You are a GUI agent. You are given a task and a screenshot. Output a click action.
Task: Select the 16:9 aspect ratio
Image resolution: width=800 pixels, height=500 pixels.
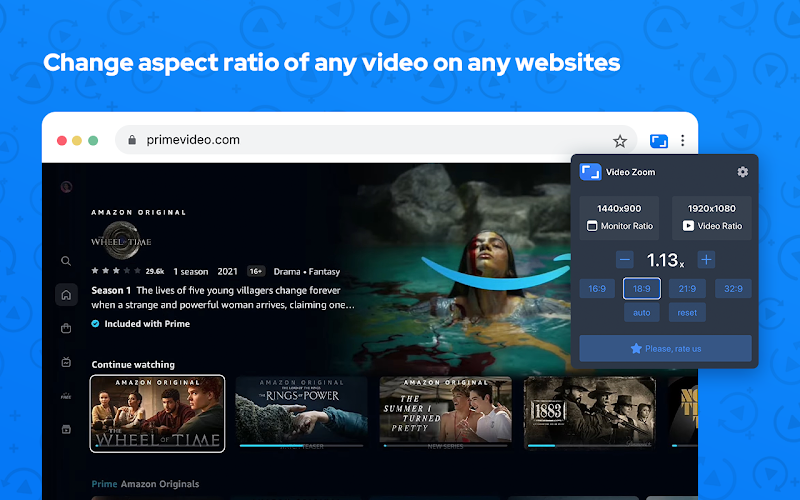(597, 289)
